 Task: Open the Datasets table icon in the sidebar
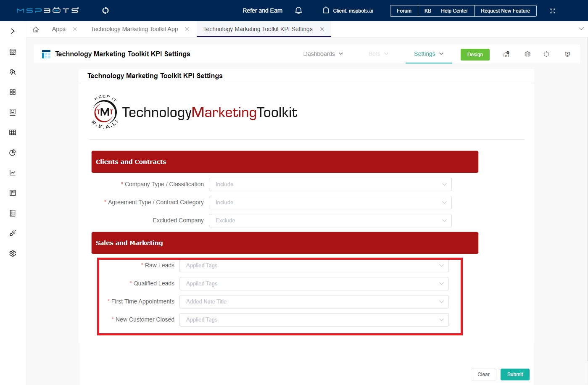coord(12,132)
